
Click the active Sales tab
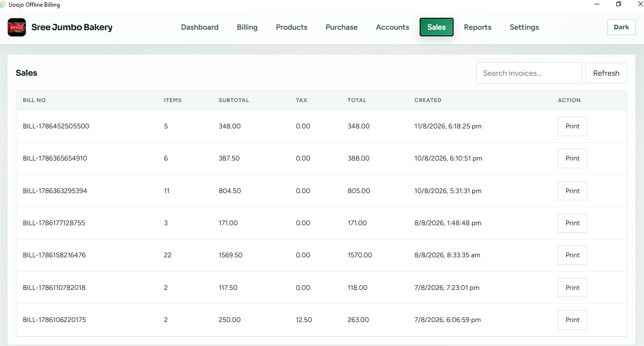[x=436, y=27]
